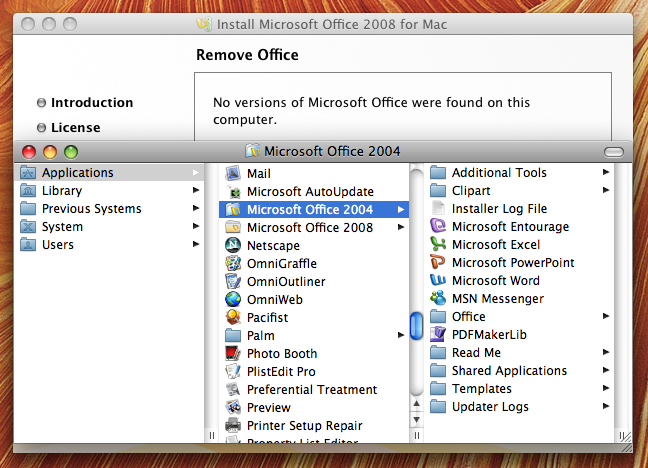The height and width of the screenshot is (468, 648).
Task: Minimize the Finder window with yellow button
Action: pyautogui.click(x=50, y=152)
